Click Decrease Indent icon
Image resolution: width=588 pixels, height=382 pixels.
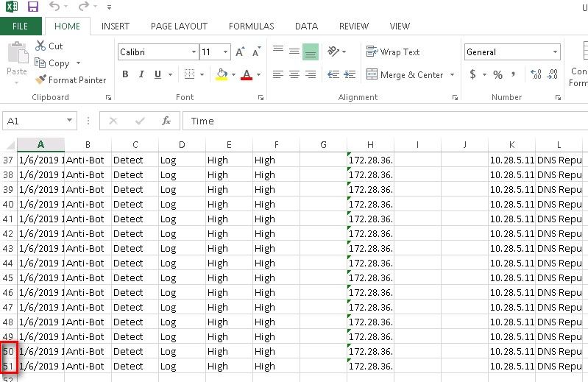[x=333, y=74]
